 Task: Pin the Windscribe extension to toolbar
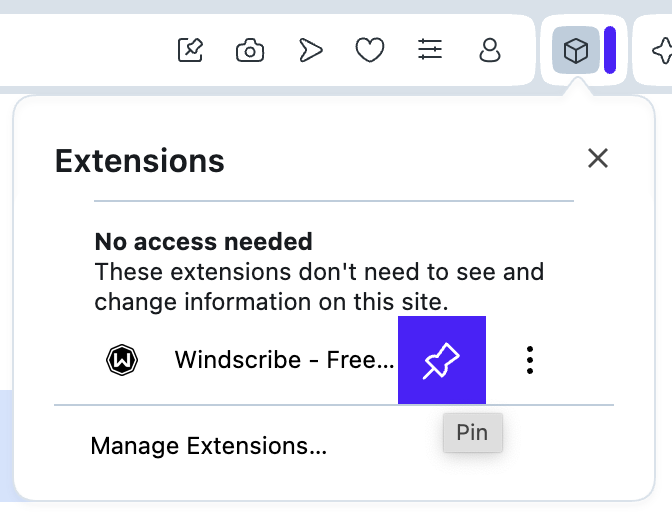441,360
